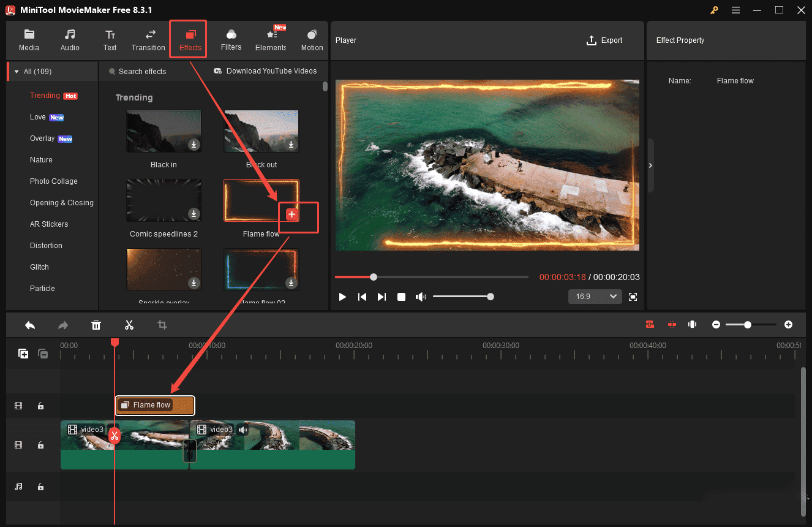
Task: Adjust the timeline zoom slider
Action: point(747,325)
